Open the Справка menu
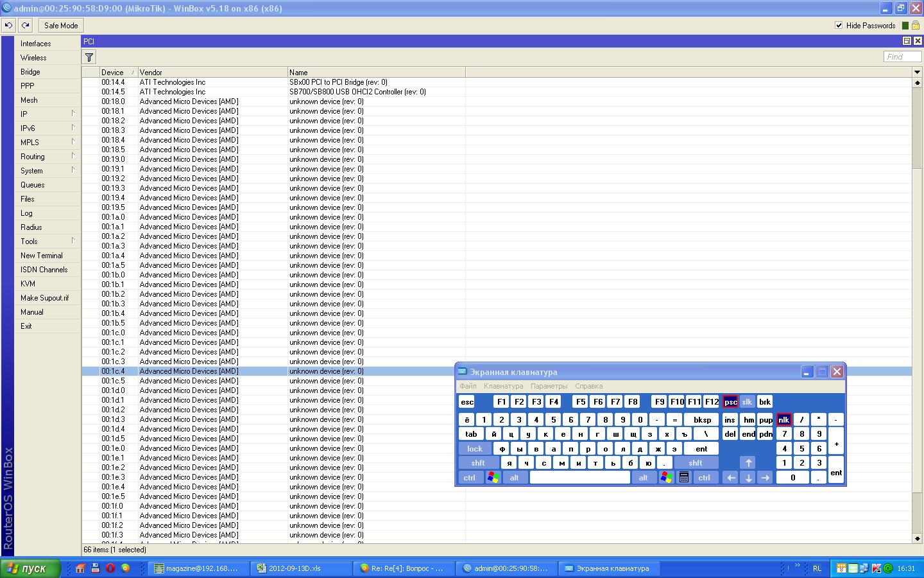Image resolution: width=924 pixels, height=578 pixels. 588,386
